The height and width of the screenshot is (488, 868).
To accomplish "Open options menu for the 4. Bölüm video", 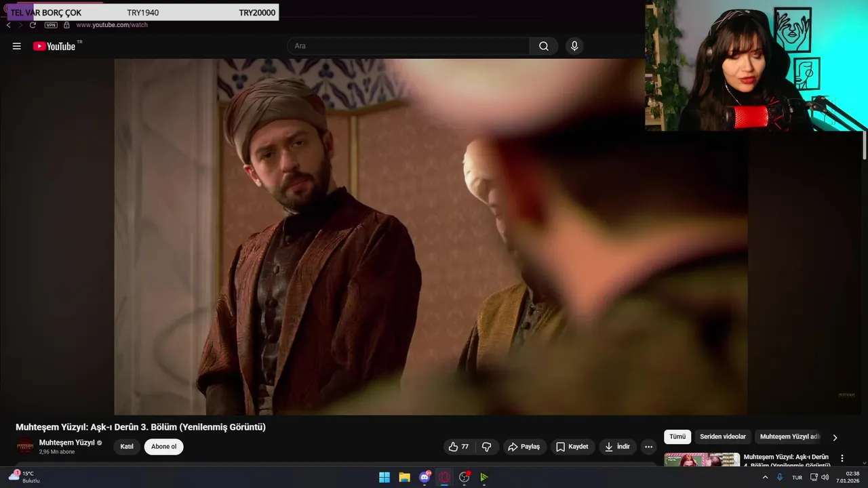I will coord(842,458).
